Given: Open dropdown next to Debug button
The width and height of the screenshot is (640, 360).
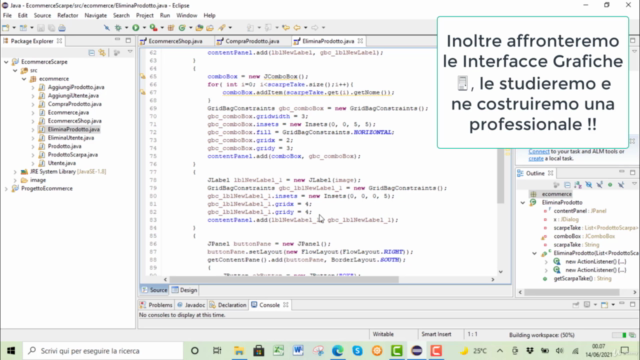Looking at the screenshot, I should [x=126, y=28].
